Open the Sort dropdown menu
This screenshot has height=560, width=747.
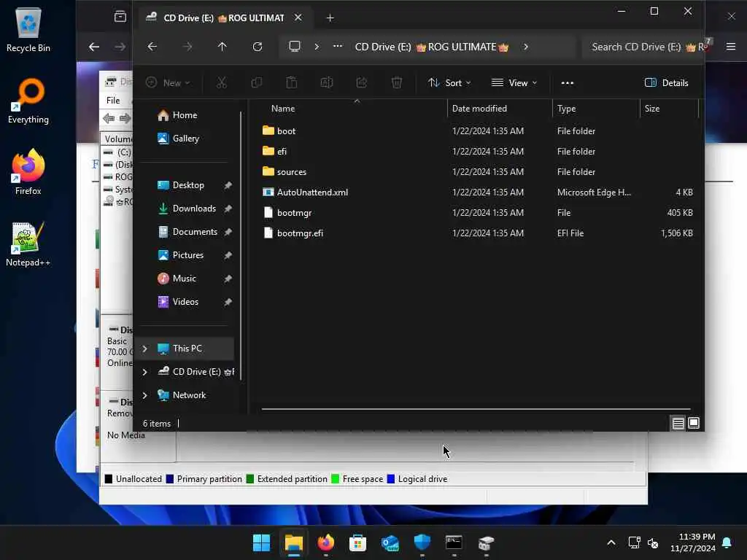point(449,83)
